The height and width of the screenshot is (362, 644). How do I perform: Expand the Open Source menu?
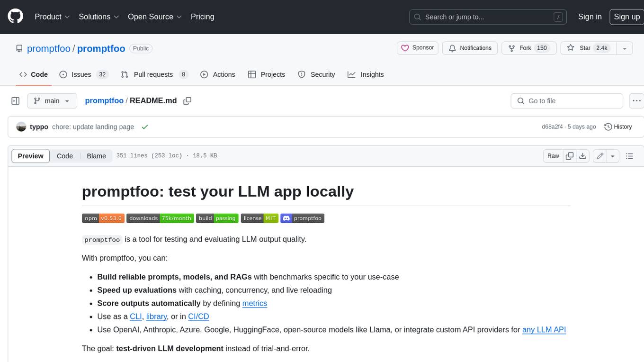click(155, 17)
